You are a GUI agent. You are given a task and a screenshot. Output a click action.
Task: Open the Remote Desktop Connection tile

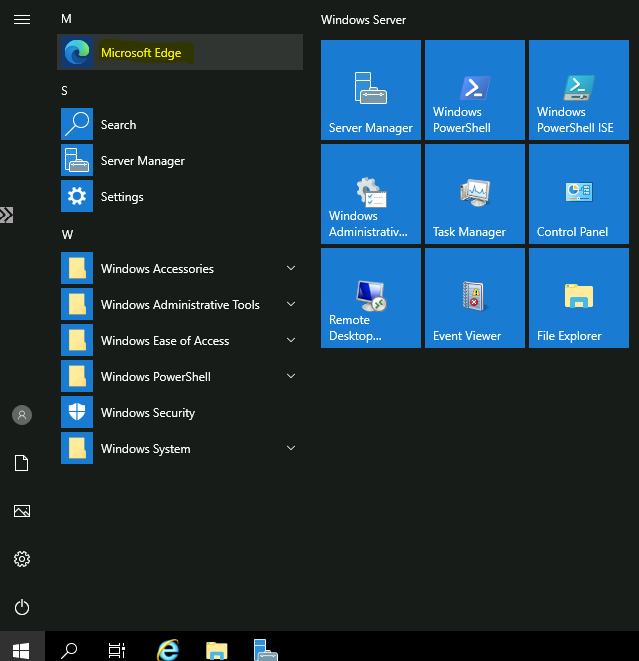371,298
